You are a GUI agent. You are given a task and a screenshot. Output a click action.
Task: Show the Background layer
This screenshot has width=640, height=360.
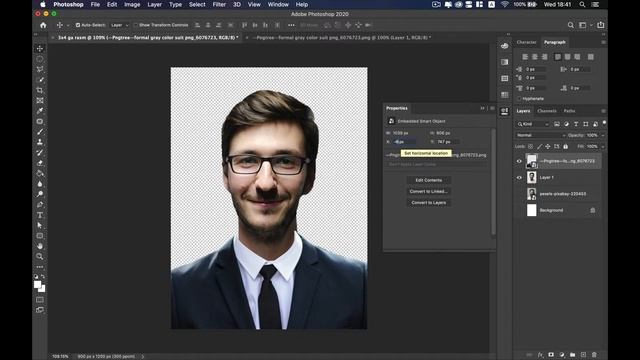pos(519,210)
